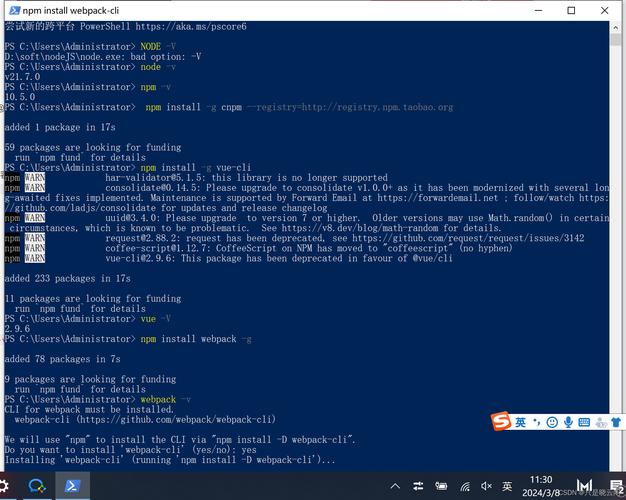Open the search icon in the taskbar
This screenshot has height=500, width=626.
click(37, 486)
